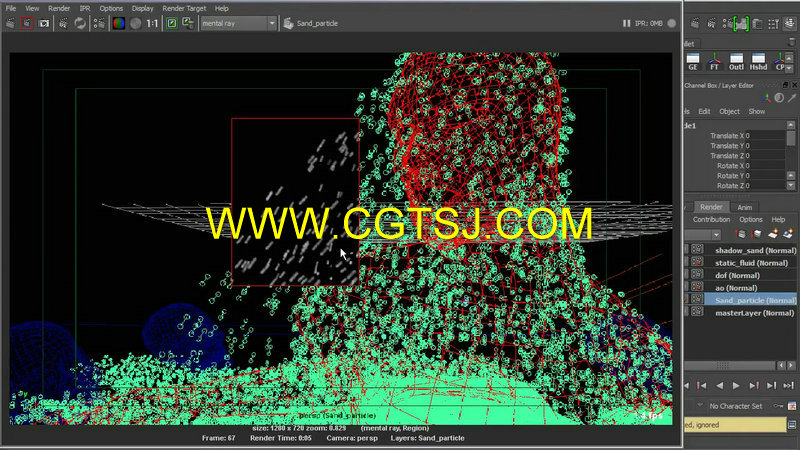Click the Sand_particle render layer icon in toolbar

(288, 23)
